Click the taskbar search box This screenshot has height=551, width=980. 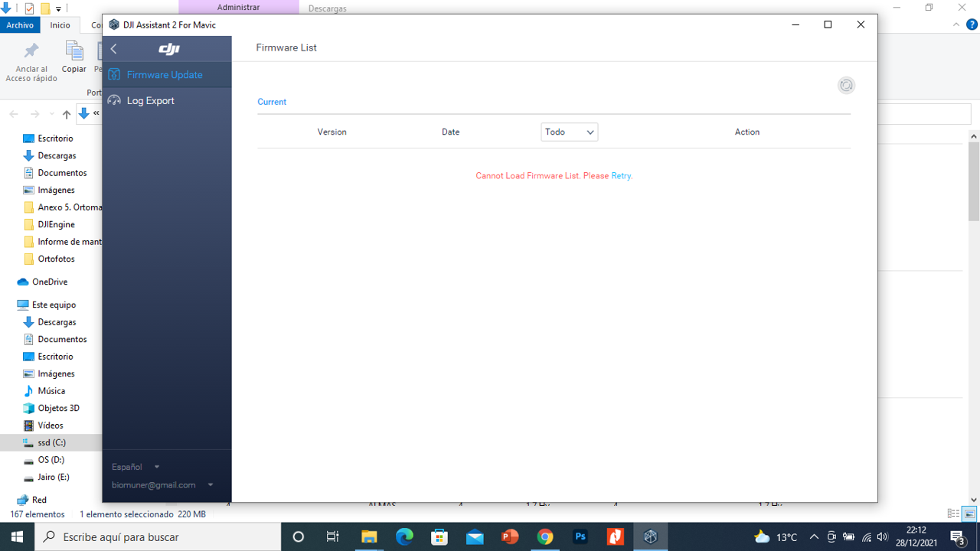pyautogui.click(x=158, y=536)
